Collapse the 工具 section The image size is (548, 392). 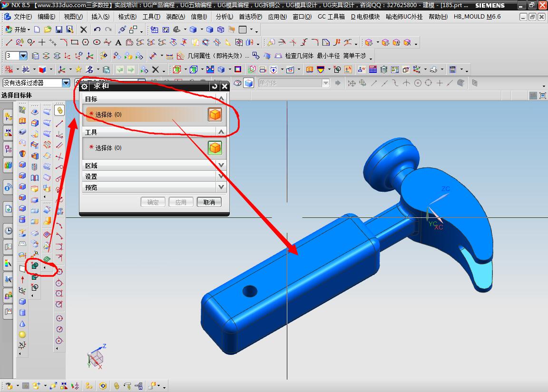click(221, 132)
